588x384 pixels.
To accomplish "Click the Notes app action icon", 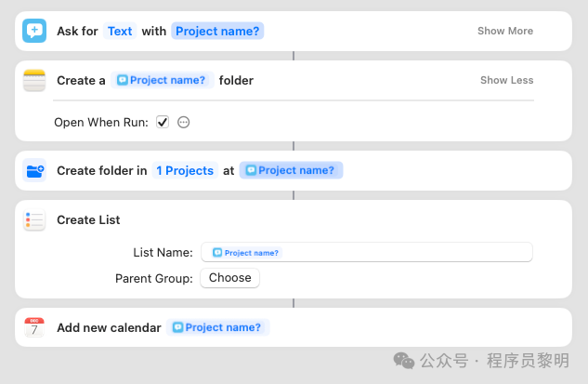I will tap(34, 80).
